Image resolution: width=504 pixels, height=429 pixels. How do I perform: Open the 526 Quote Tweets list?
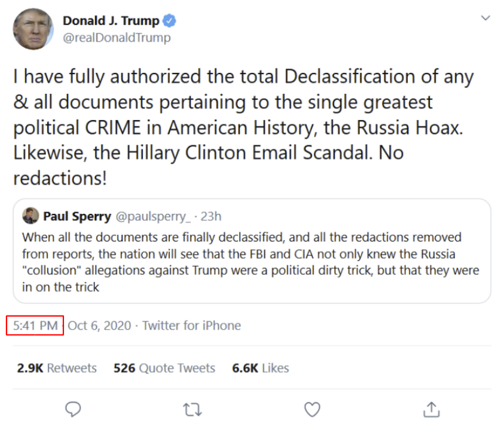[x=164, y=368]
